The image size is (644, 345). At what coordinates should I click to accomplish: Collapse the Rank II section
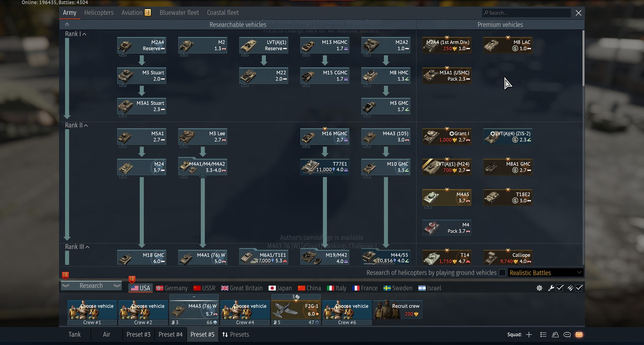point(76,125)
